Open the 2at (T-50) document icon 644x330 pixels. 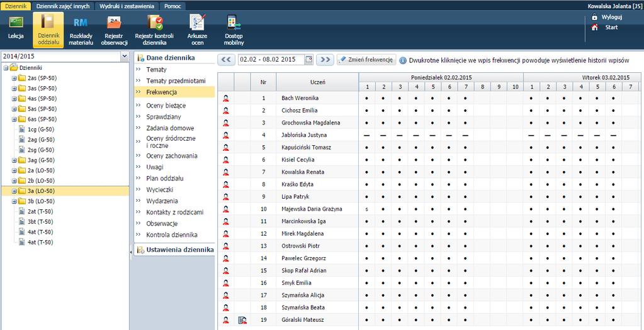coord(23,212)
